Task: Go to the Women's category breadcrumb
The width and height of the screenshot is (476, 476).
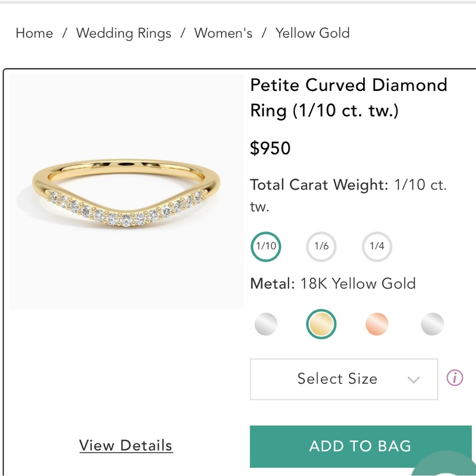Action: 223,33
